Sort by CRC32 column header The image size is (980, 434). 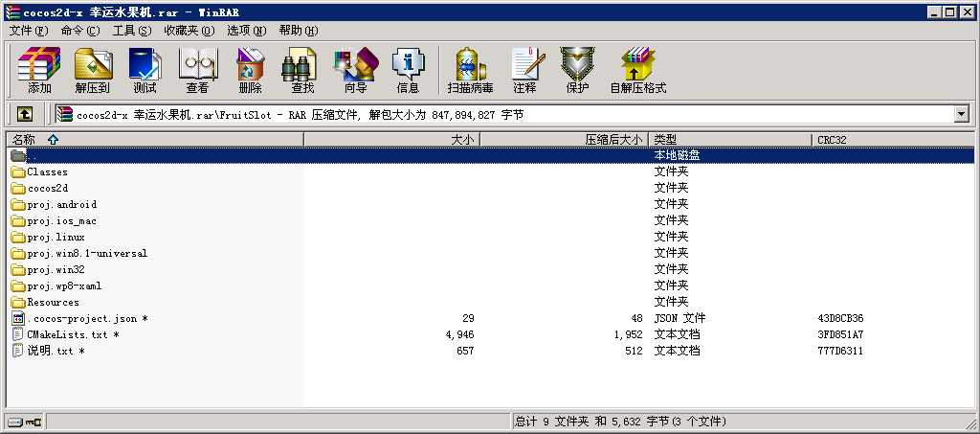[892, 140]
